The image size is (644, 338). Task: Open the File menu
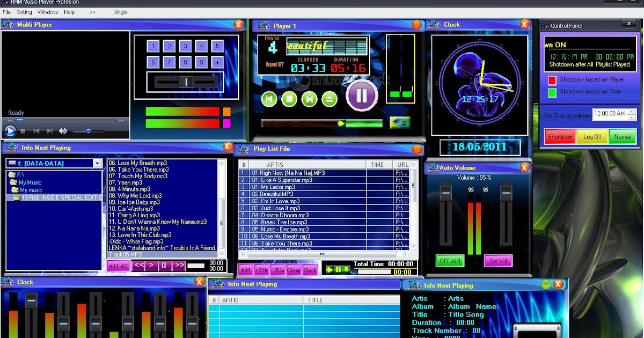pyautogui.click(x=6, y=12)
